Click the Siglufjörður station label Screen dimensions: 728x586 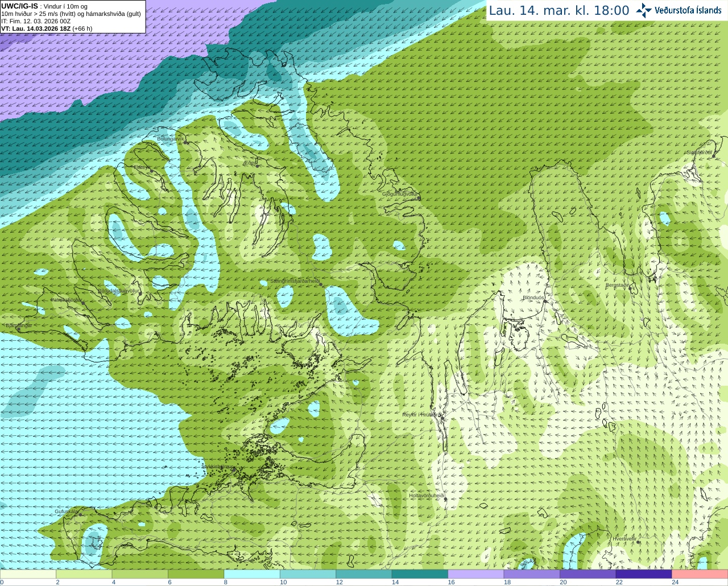(x=699, y=152)
